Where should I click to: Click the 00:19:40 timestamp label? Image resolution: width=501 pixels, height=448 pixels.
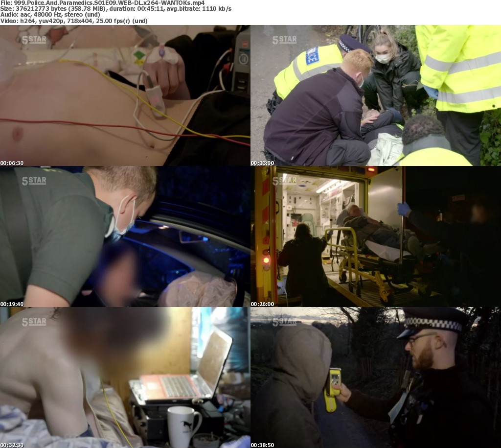point(12,304)
